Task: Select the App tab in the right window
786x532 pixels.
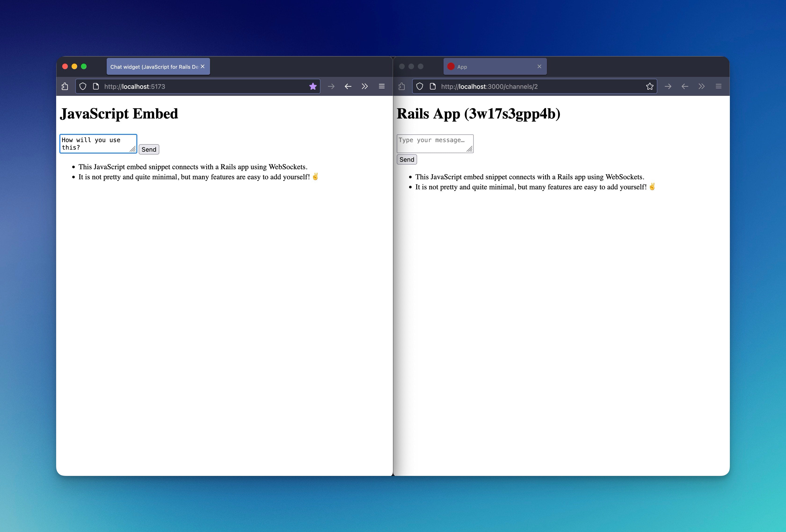Action: pos(495,67)
